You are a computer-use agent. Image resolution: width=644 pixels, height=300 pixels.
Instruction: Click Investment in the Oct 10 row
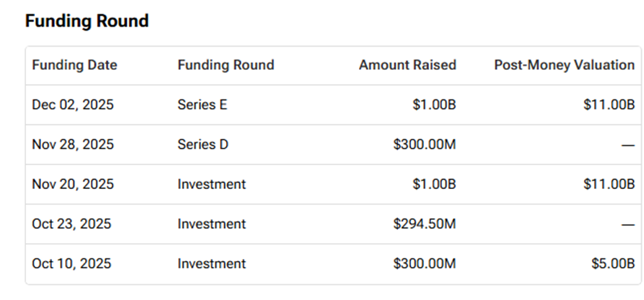click(212, 264)
